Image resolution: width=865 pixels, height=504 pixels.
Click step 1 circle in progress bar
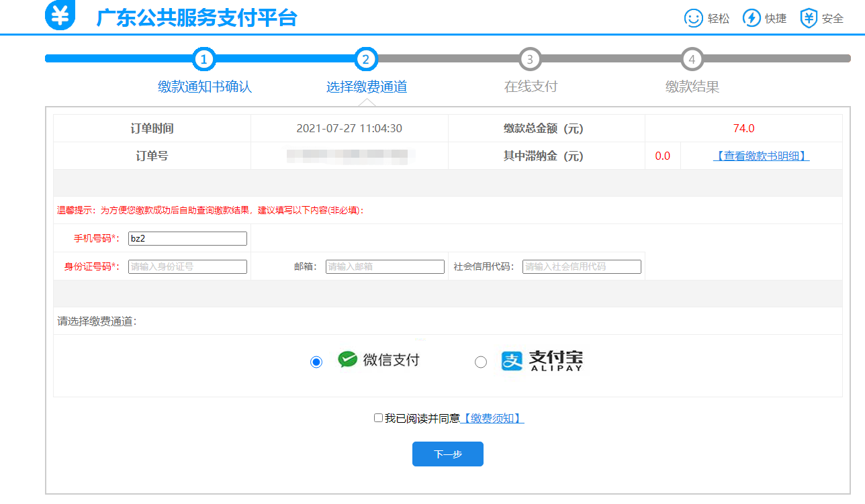click(x=204, y=59)
